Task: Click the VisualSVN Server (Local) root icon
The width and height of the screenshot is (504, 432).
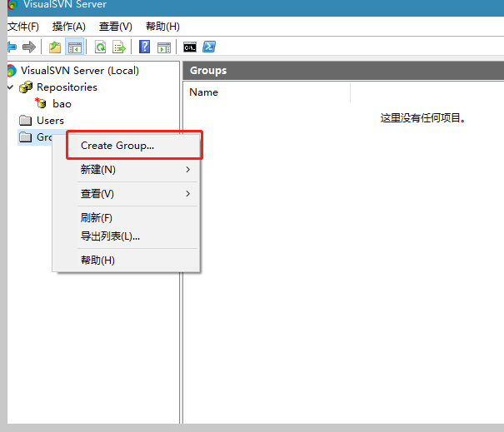Action: click(12, 71)
